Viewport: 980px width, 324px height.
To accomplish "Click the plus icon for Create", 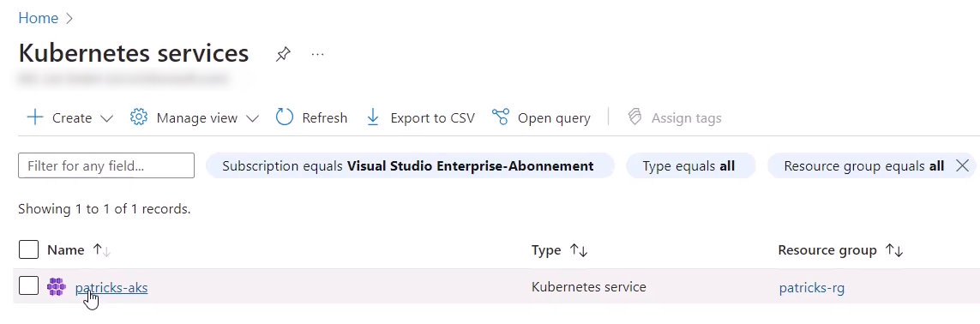I will [35, 117].
